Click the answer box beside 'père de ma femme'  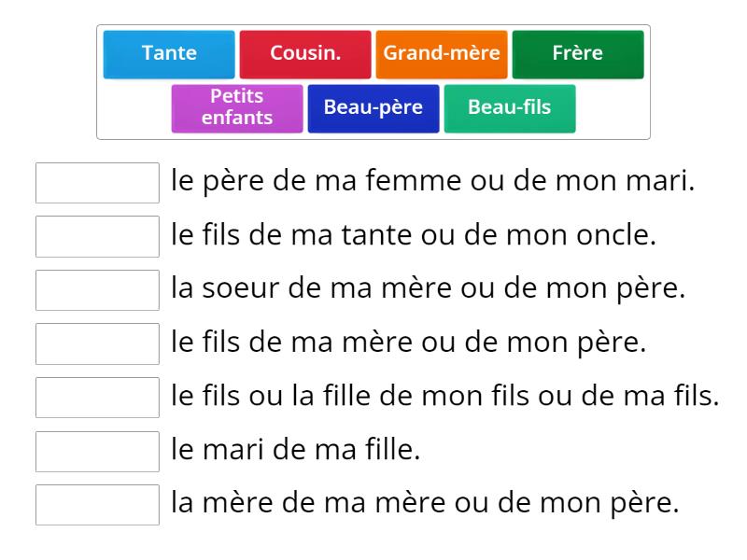[x=97, y=182]
